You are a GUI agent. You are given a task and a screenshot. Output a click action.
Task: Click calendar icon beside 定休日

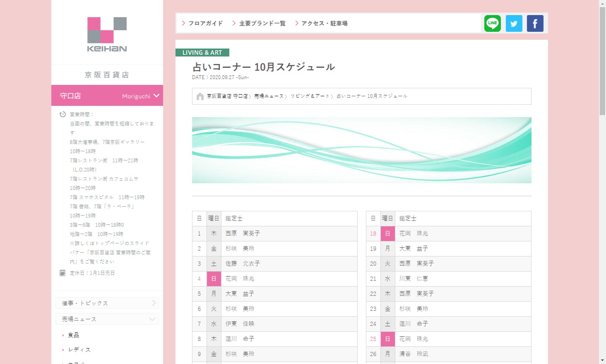pos(63,273)
